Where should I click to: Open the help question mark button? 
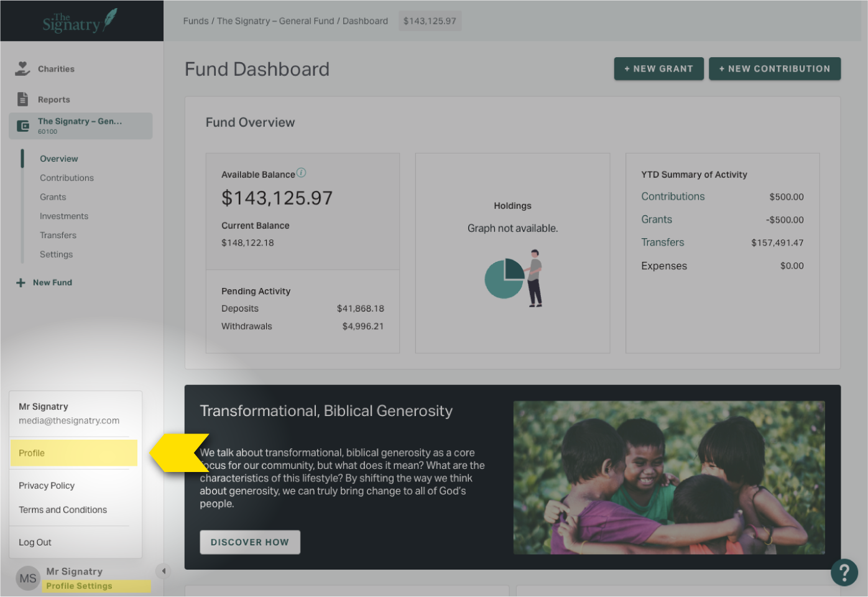point(844,572)
